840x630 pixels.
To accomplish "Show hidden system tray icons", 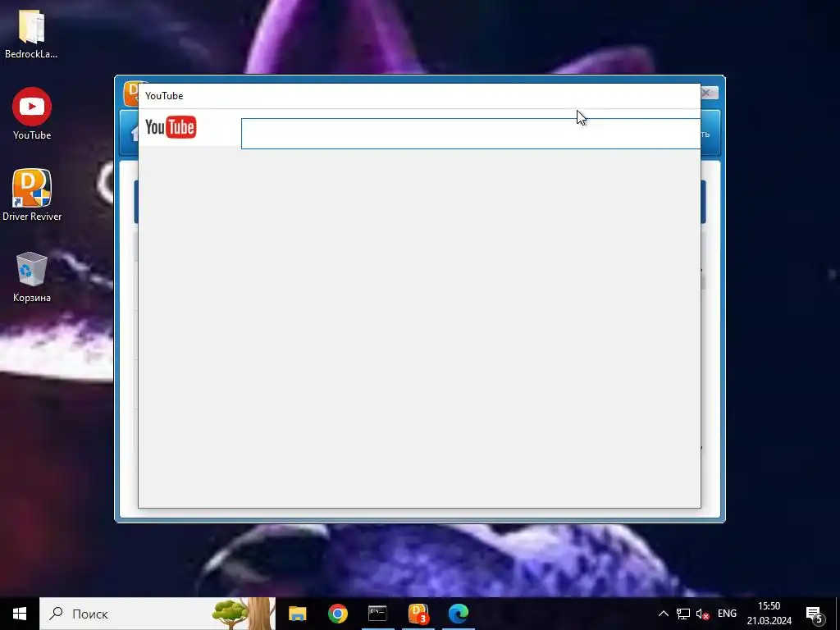I will [663, 614].
